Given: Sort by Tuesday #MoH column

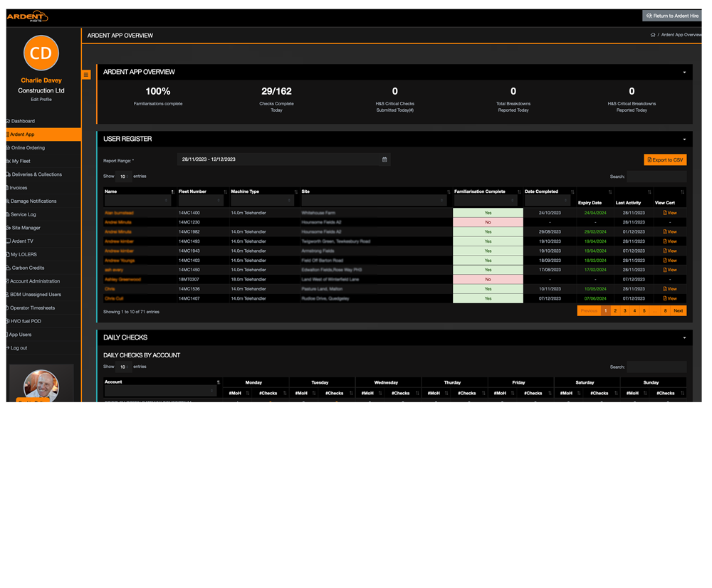Looking at the screenshot, I should point(314,393).
